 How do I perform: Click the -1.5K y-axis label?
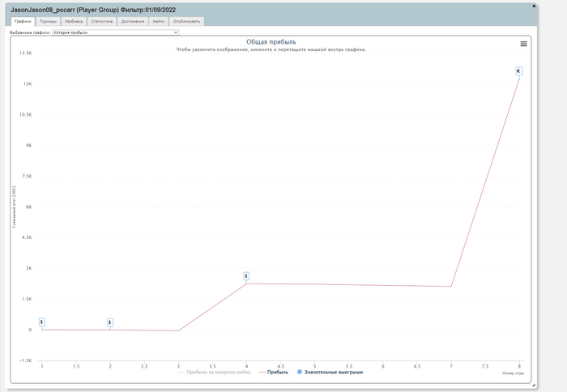(26, 360)
